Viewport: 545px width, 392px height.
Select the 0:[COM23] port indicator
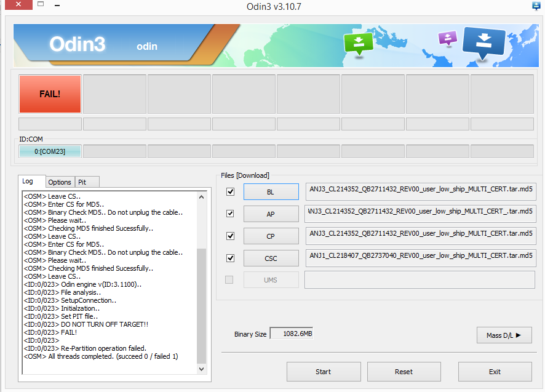pyautogui.click(x=50, y=151)
